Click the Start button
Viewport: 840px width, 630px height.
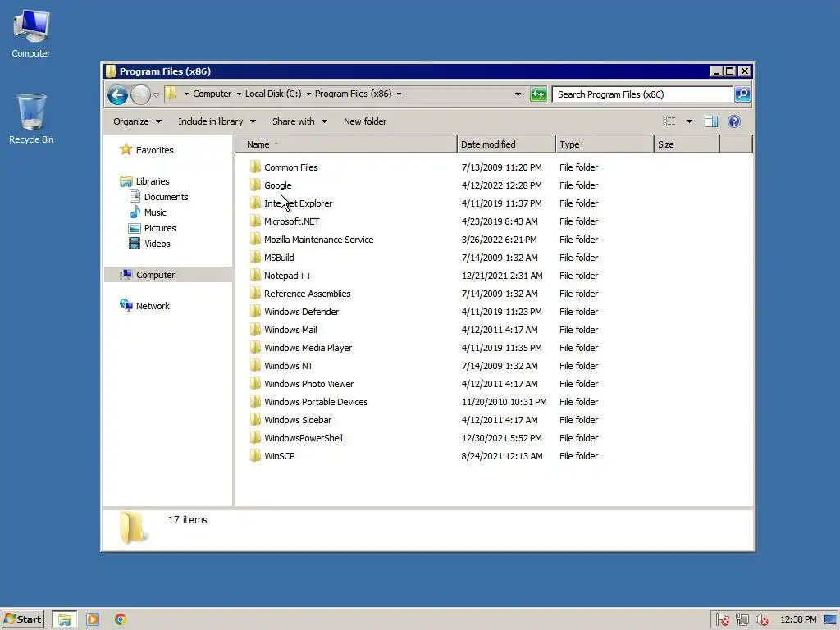(x=22, y=619)
